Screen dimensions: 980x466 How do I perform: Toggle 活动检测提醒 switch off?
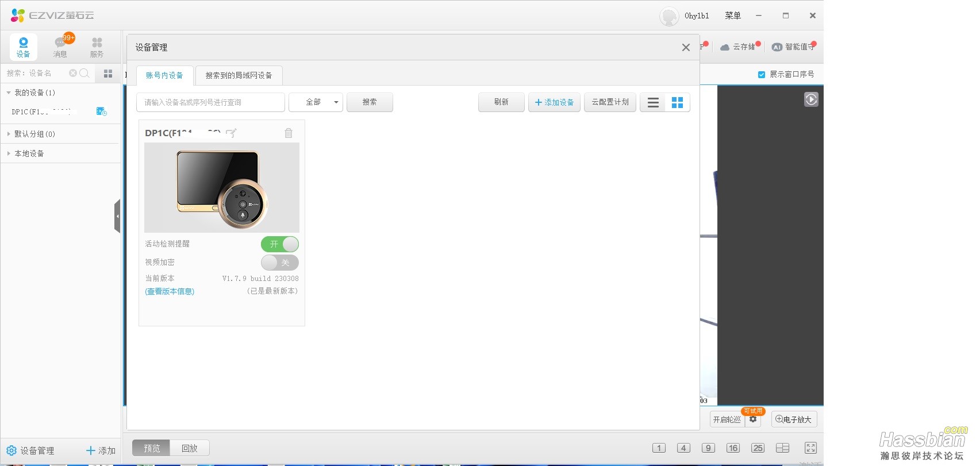280,244
